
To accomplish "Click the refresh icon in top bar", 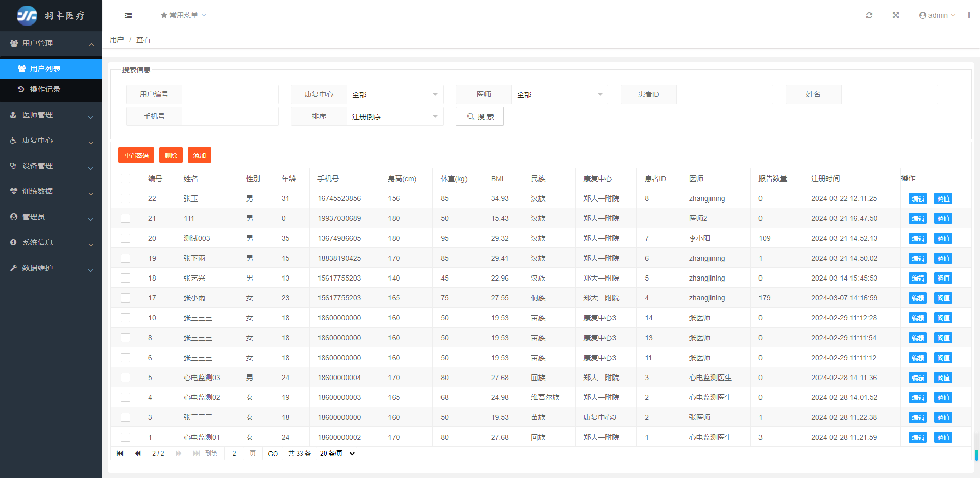I will tap(869, 15).
